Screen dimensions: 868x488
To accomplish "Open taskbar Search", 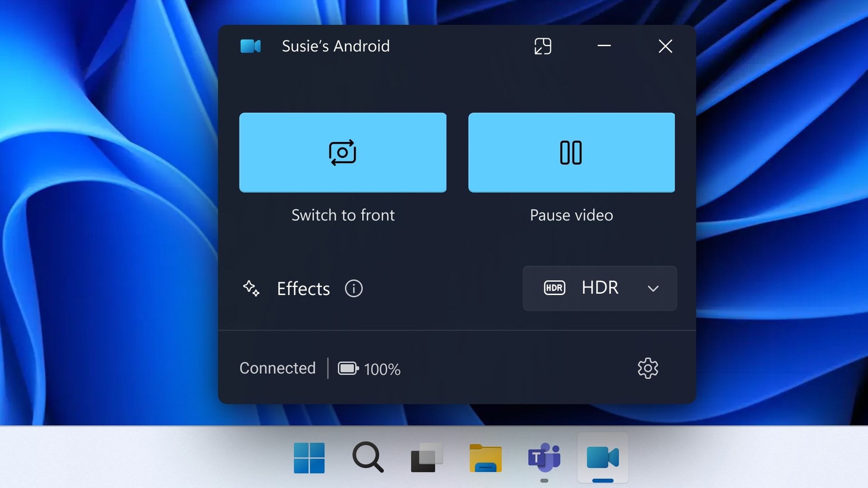I will pos(368,458).
